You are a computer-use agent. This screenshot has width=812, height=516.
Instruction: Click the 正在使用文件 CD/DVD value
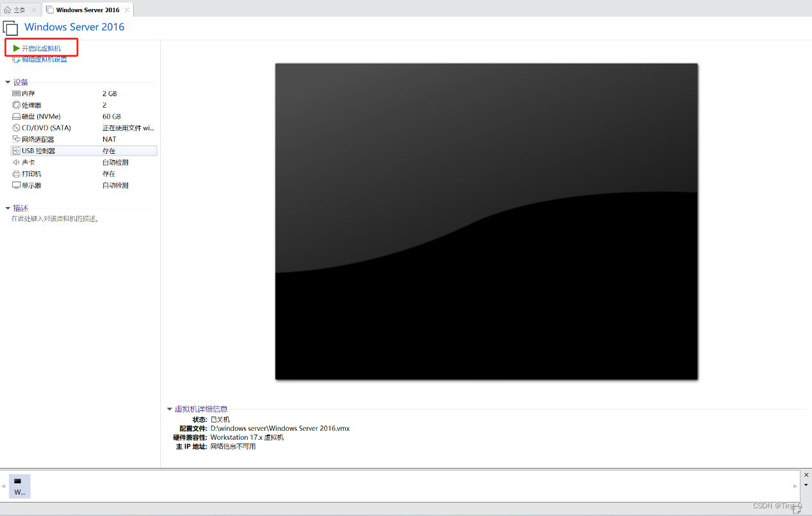[x=128, y=128]
